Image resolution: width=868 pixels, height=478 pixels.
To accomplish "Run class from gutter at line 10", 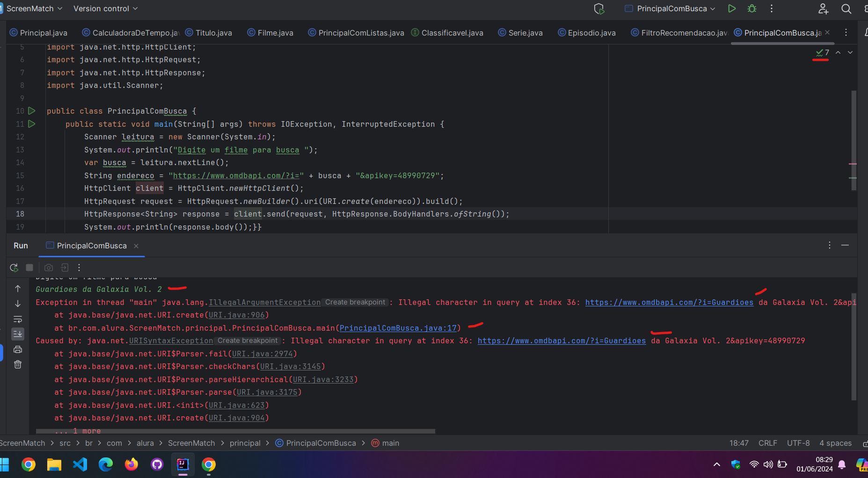I will (32, 111).
